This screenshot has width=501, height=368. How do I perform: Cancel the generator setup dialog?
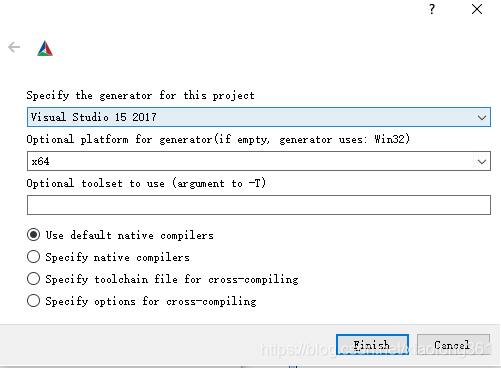pyautogui.click(x=453, y=345)
